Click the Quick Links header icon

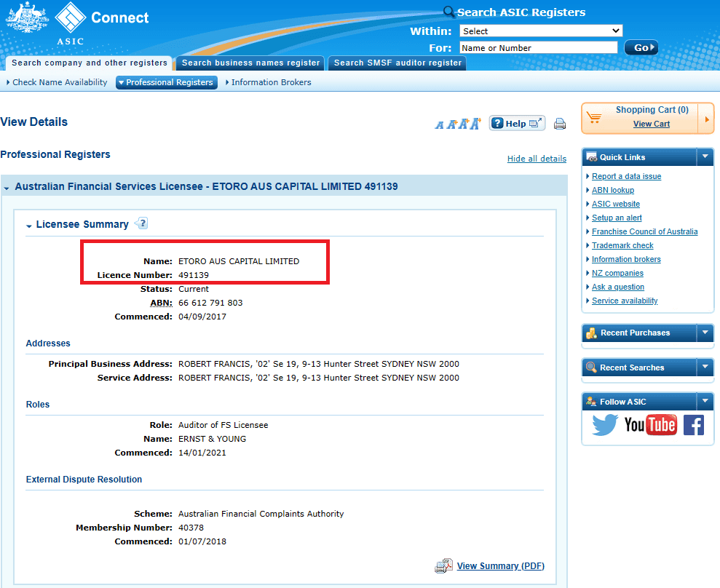[x=592, y=157]
